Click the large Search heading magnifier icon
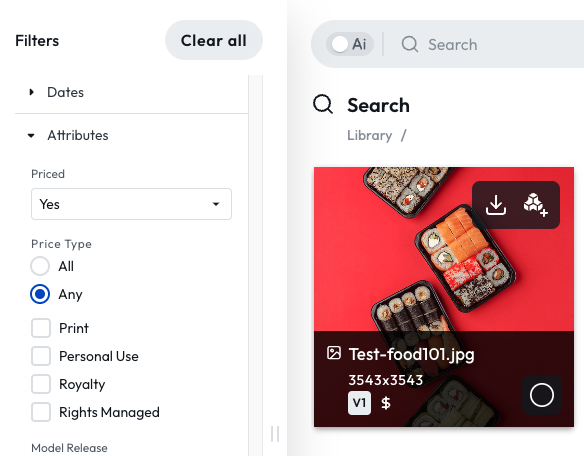The image size is (584, 456). (x=323, y=104)
